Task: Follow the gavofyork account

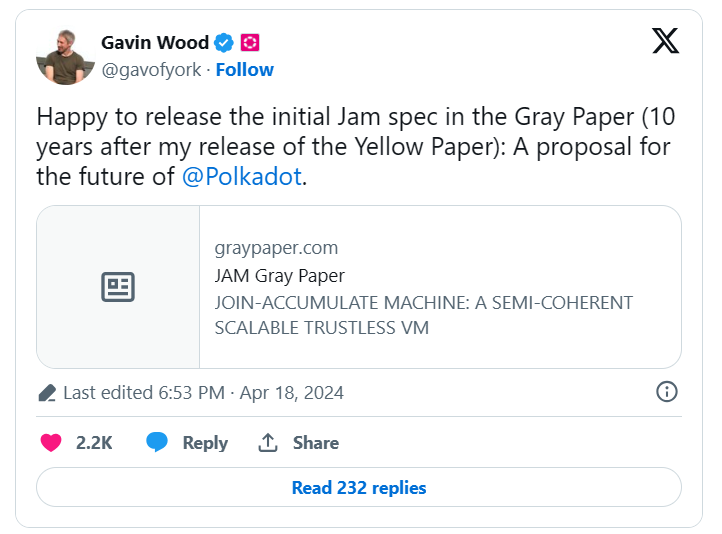Action: [245, 69]
